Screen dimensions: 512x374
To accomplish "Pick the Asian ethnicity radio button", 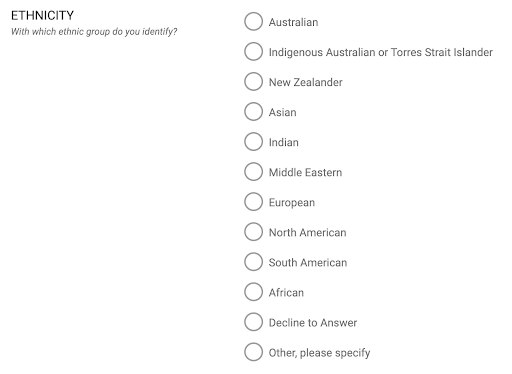I will tap(253, 112).
